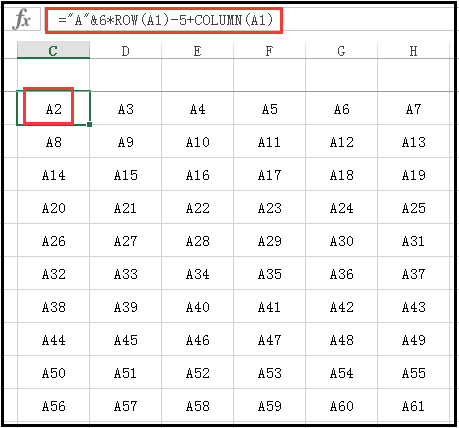Select the cell containing A15
Viewport: 459px width, 428px height.
coord(125,174)
